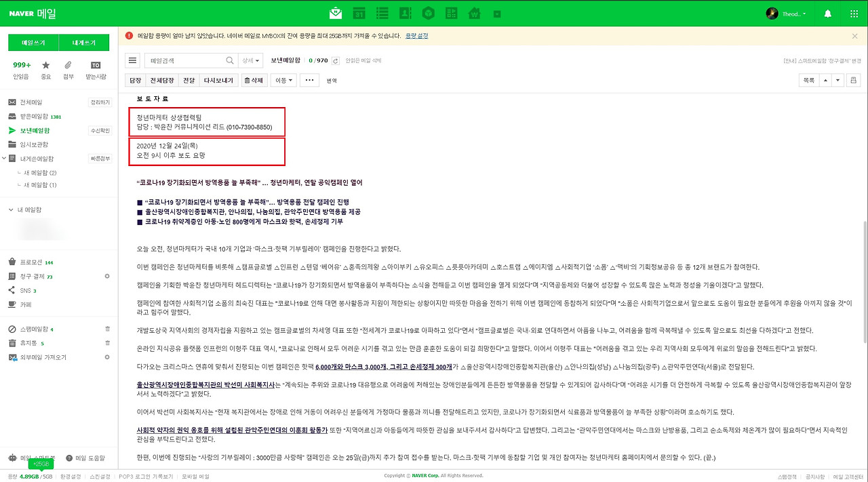This screenshot has width=868, height=482.
Task: Open the apps grid icon at top right
Action: coord(853,13)
